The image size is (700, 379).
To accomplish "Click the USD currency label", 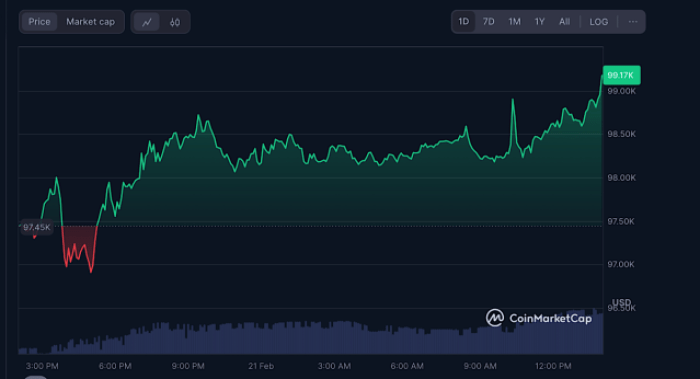I will click(621, 302).
